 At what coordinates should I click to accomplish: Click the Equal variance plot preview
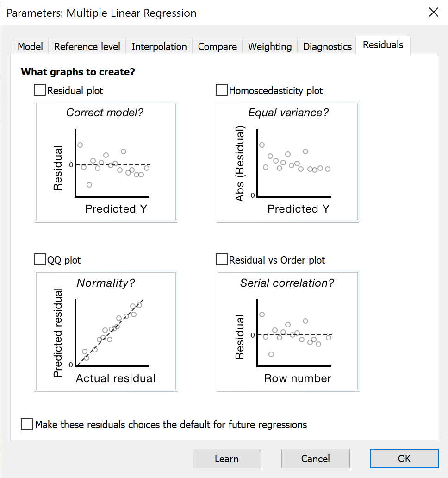(287, 162)
